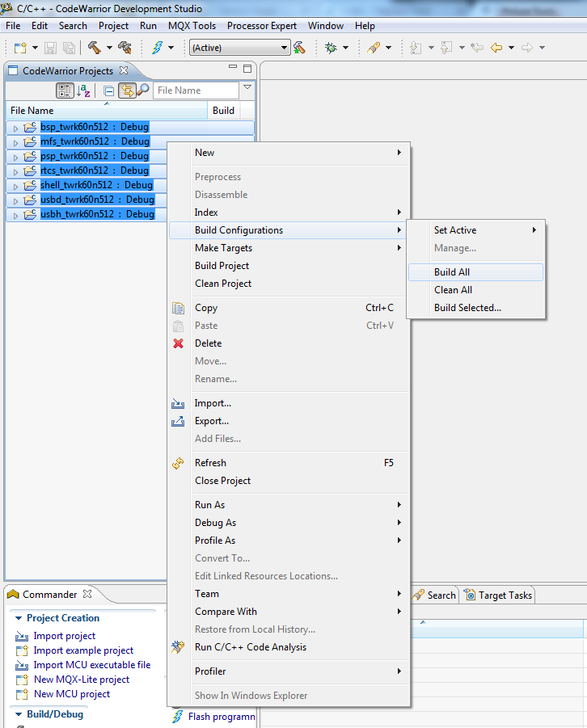Click the Run C/C++ Code Analysis icon
This screenshot has height=728, width=587.
click(x=179, y=647)
